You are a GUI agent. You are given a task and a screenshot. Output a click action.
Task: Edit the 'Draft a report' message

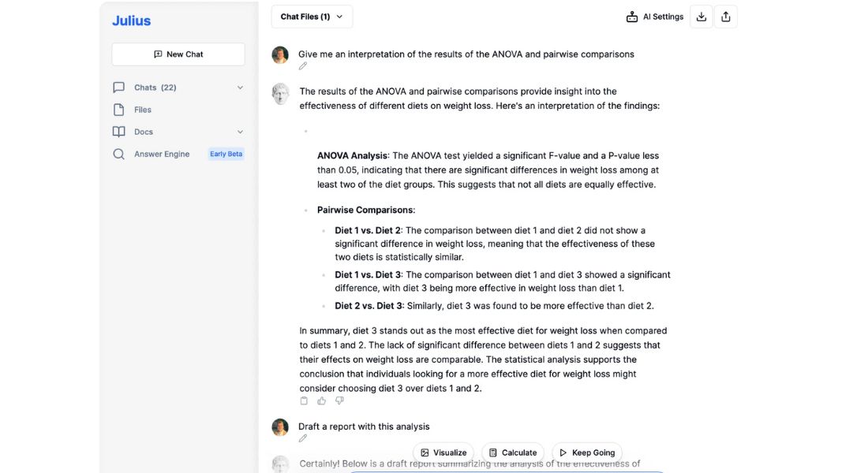click(303, 438)
